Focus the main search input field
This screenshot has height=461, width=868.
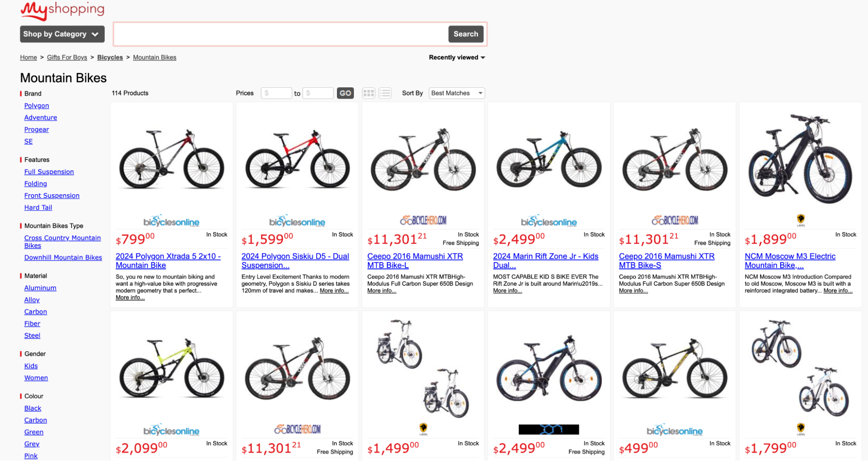(281, 34)
